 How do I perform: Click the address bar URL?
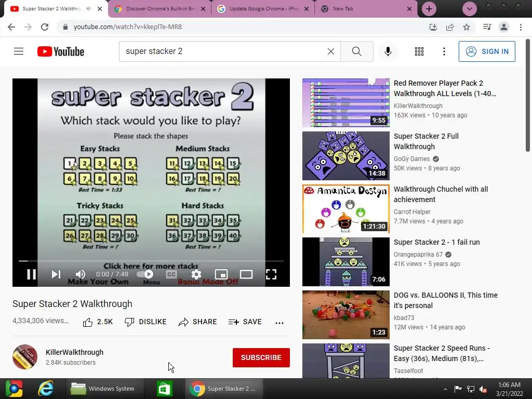(x=128, y=27)
